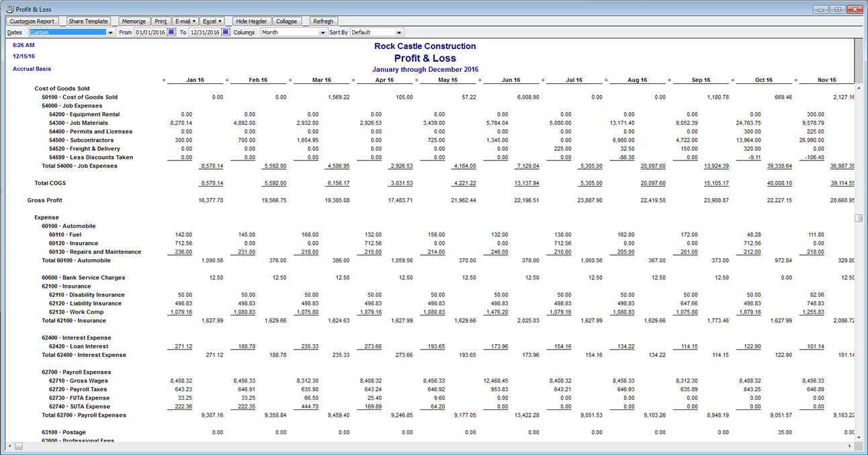This screenshot has height=455, width=868.
Task: Select row 62710 · Gross Wages
Action: [x=79, y=381]
